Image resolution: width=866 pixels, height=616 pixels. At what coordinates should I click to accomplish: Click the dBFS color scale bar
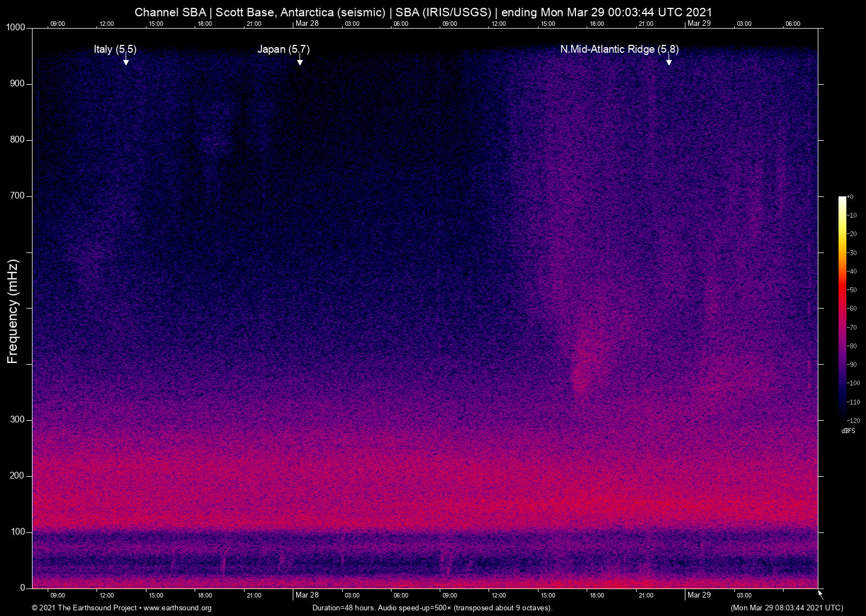point(842,308)
